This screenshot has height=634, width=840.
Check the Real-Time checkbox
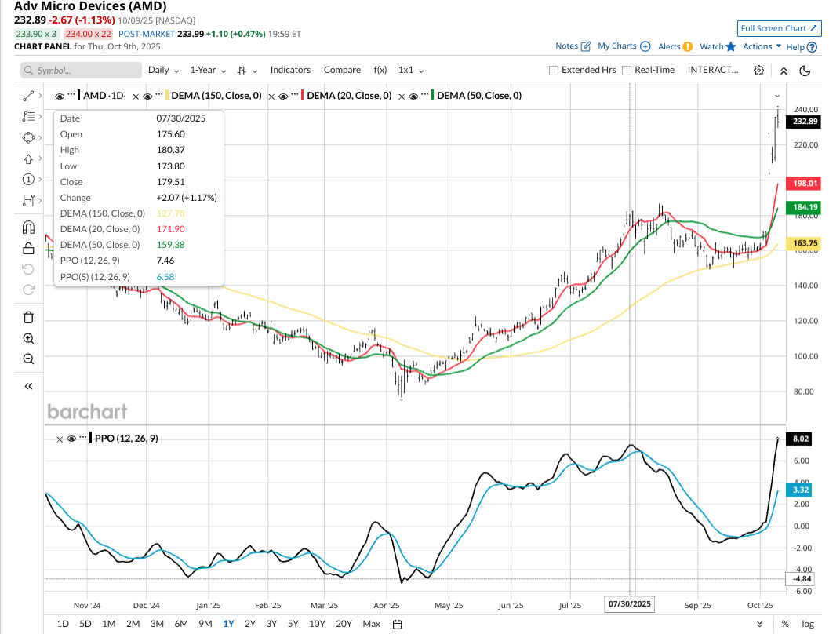(627, 70)
